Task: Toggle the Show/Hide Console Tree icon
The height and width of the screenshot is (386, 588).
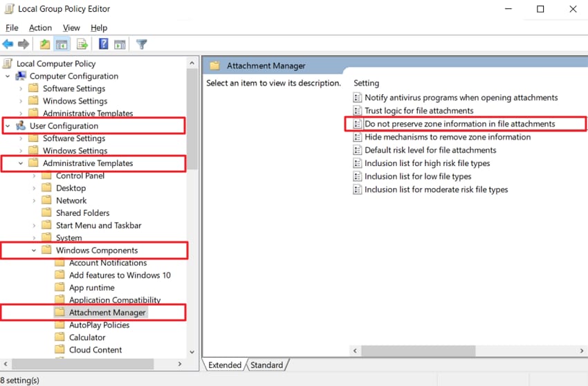Action: tap(62, 44)
